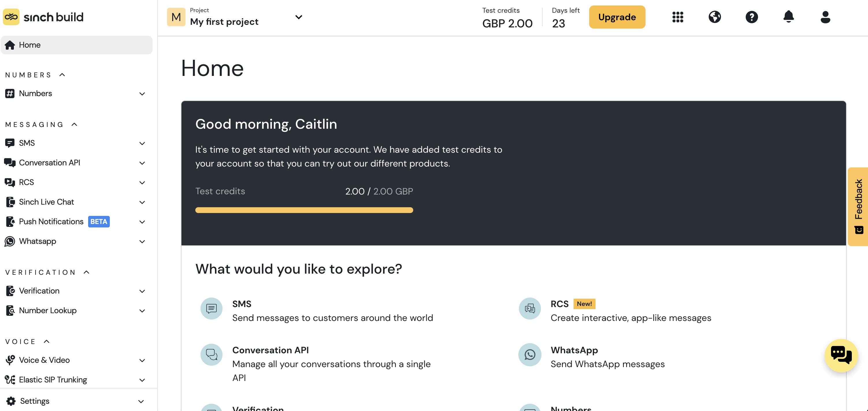Go to Home in sidebar
868x411 pixels.
77,45
